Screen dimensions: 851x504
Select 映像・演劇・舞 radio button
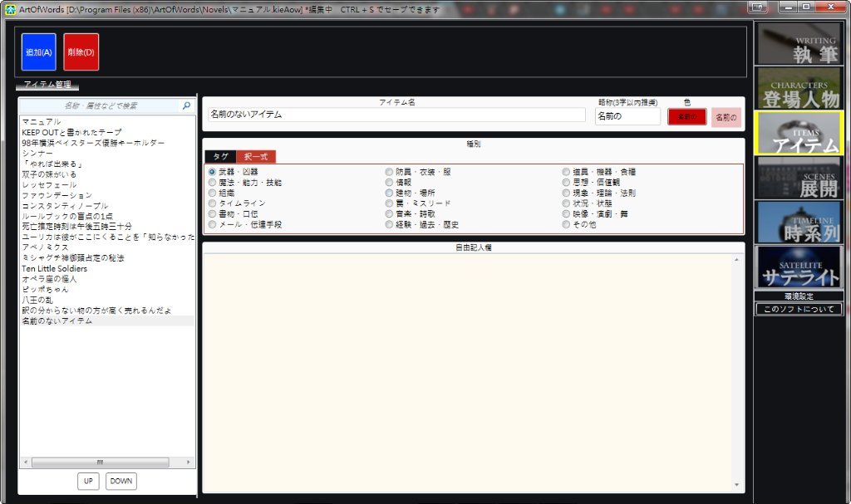566,213
